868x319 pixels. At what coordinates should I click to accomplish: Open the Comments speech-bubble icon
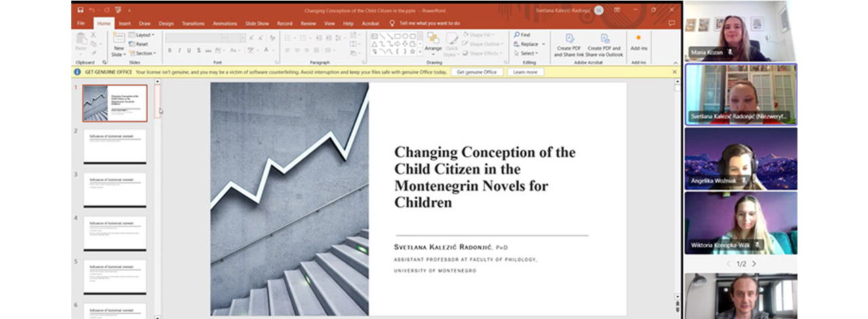[671, 23]
